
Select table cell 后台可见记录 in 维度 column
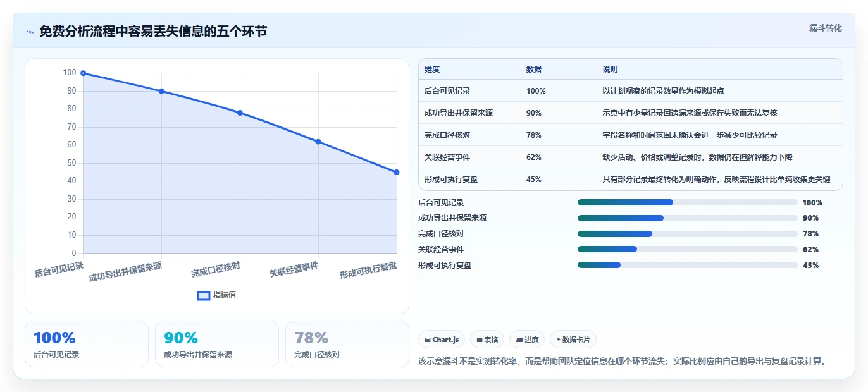point(447,91)
